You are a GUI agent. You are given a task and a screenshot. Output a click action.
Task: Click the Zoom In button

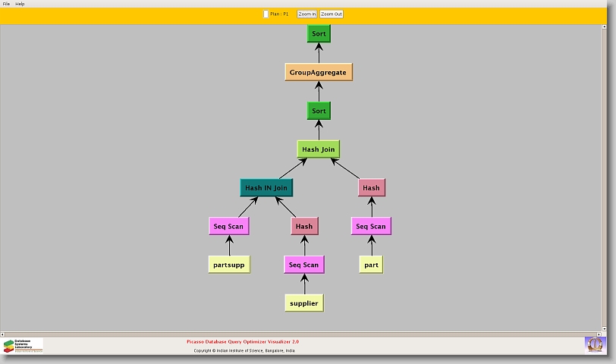(x=306, y=14)
